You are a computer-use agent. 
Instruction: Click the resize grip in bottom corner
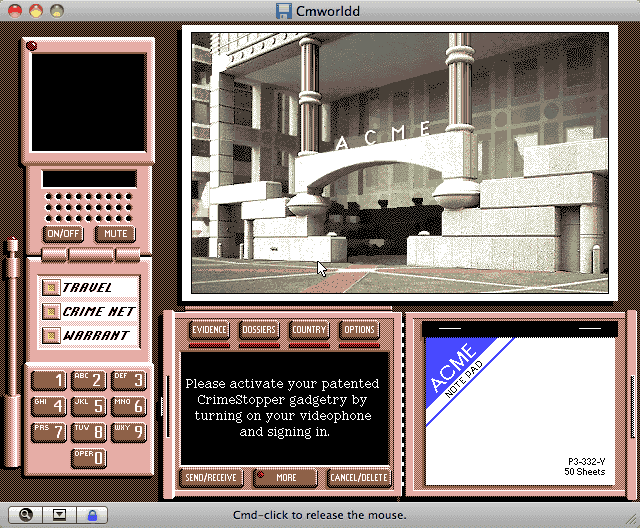point(631,519)
